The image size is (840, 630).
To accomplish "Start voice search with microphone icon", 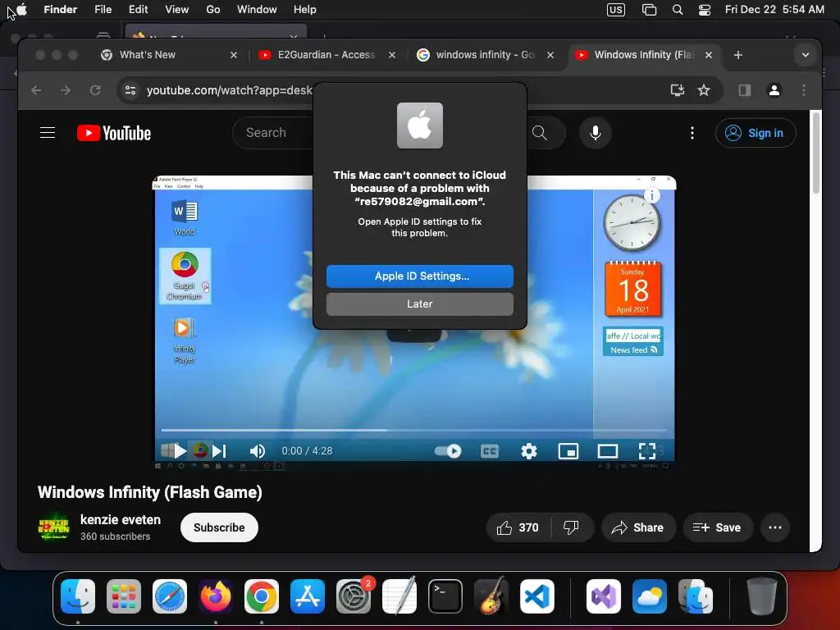I will [596, 133].
